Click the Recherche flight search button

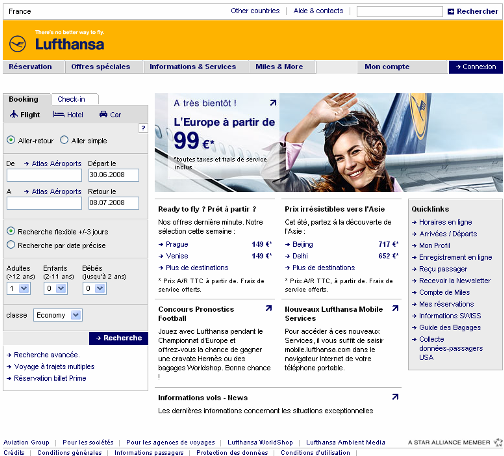tap(118, 338)
